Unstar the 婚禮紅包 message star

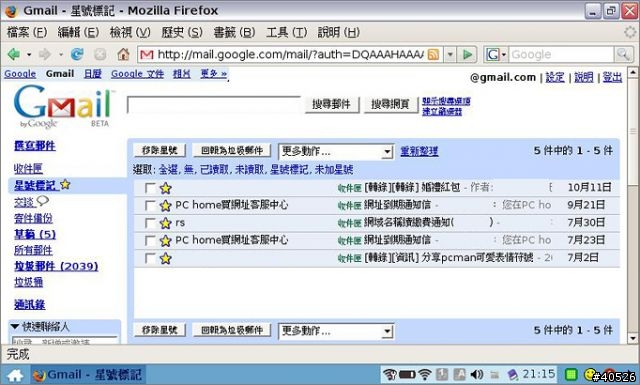[165, 188]
